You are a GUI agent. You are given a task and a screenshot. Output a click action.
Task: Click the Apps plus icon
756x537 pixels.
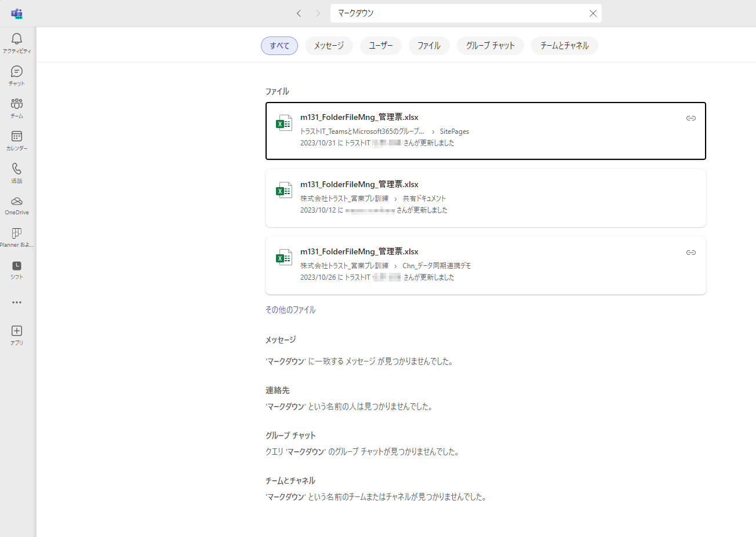(17, 331)
